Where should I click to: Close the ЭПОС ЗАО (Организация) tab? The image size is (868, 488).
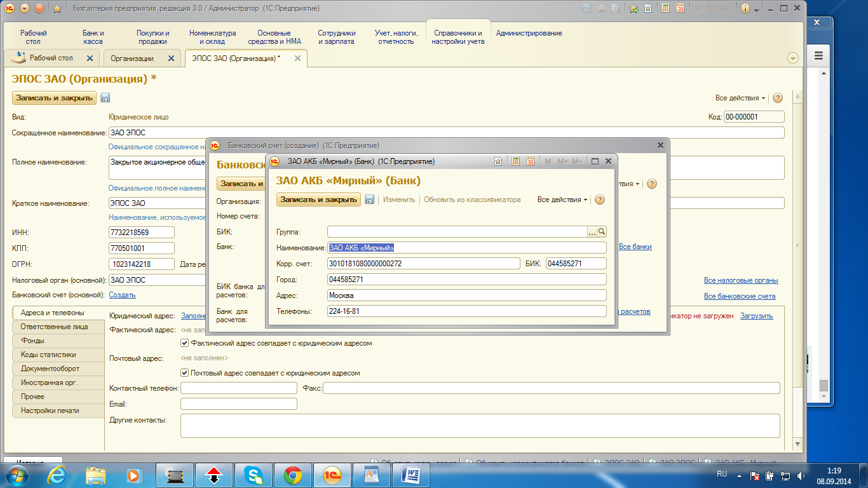click(x=297, y=58)
